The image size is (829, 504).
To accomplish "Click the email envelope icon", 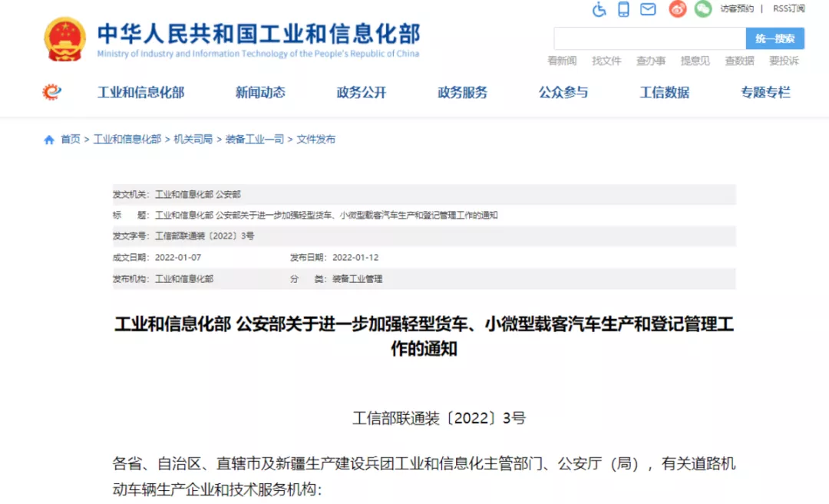I will click(648, 9).
